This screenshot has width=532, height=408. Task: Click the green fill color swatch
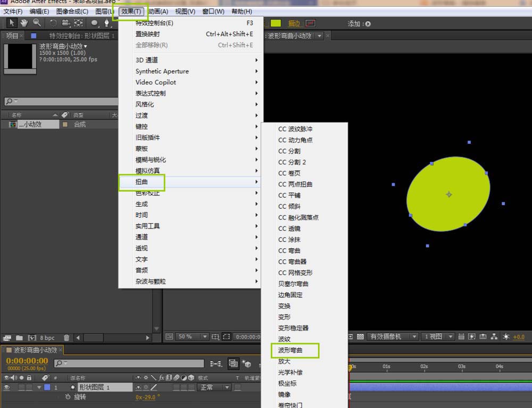click(275, 23)
